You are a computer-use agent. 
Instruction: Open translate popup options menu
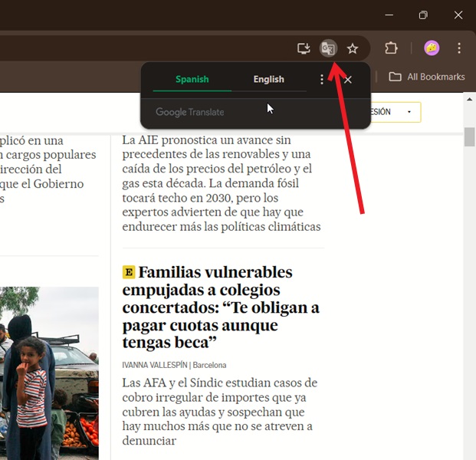[322, 80]
